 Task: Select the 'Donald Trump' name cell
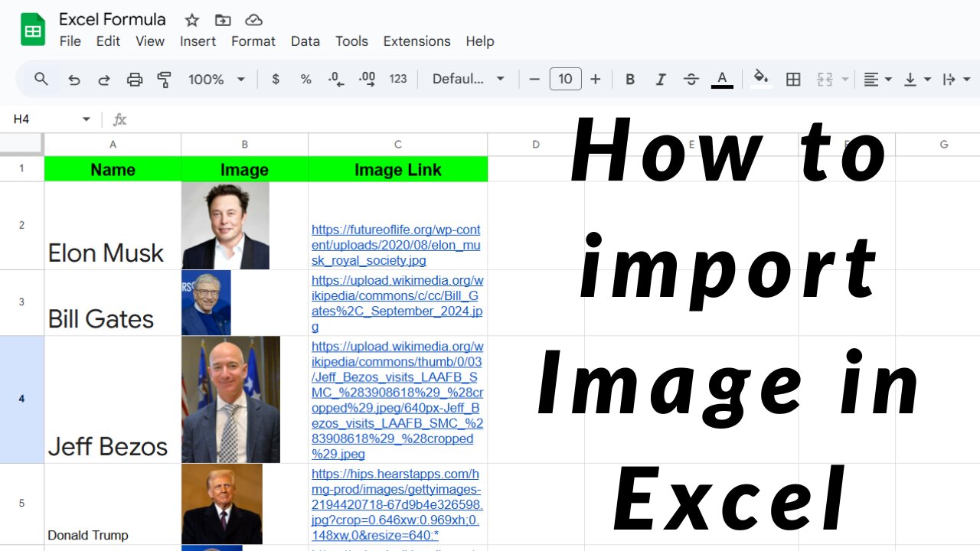(x=113, y=504)
